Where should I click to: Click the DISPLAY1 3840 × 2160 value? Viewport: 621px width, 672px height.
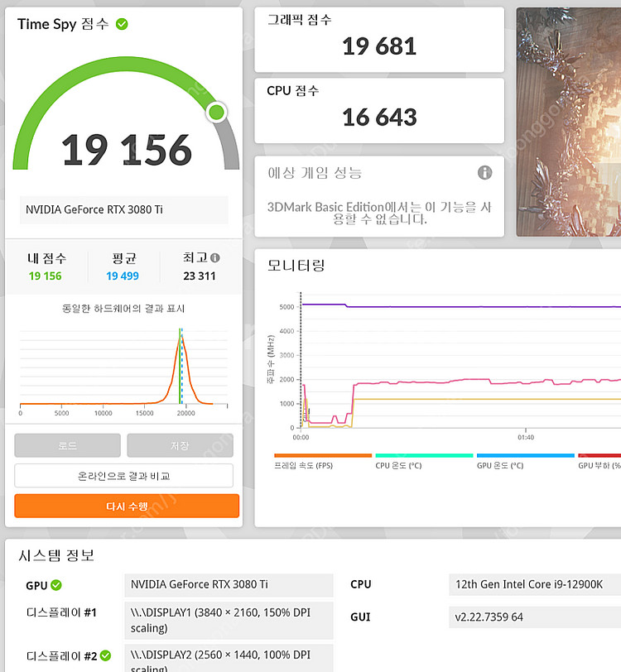pos(229,620)
